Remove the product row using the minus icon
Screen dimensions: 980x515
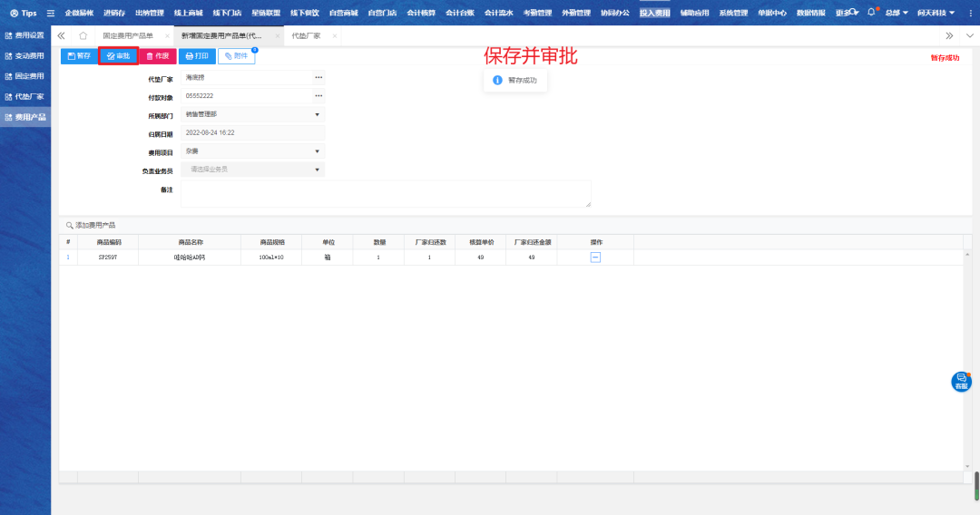[x=595, y=257]
